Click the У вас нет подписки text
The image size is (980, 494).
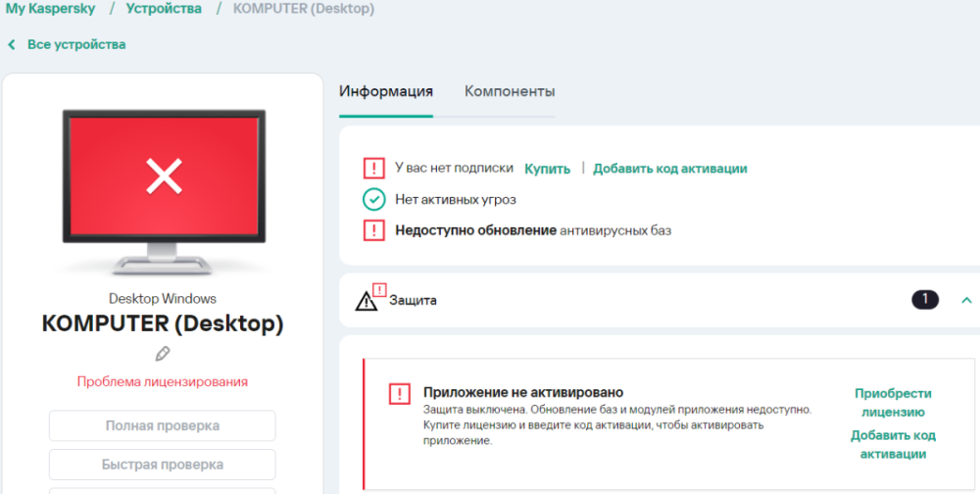[x=454, y=168]
